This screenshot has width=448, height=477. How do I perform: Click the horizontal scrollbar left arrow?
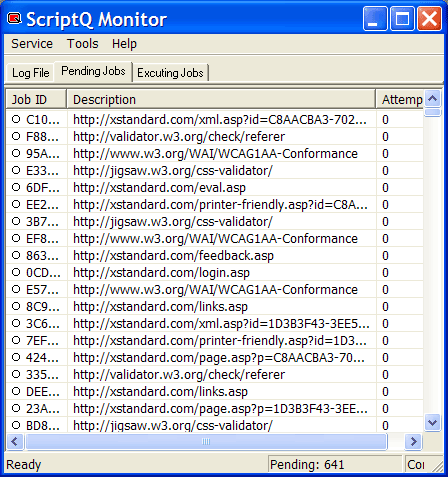click(15, 442)
